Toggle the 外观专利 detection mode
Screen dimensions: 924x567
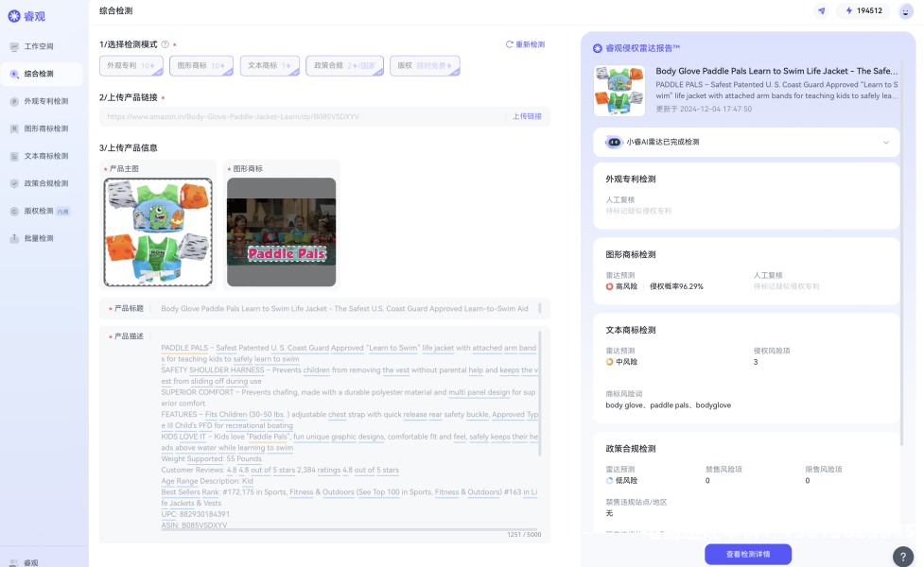[131, 66]
